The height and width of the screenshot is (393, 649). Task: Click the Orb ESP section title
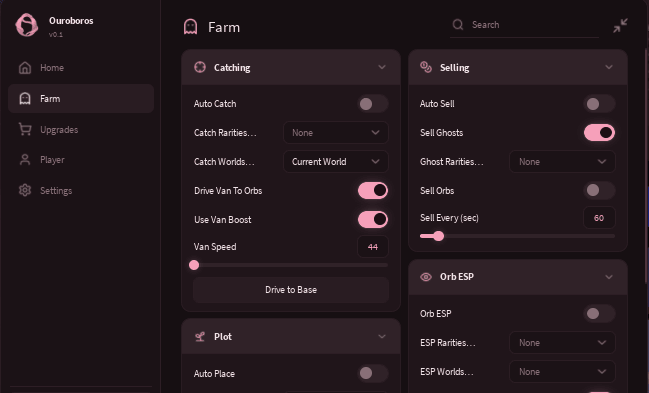point(457,277)
